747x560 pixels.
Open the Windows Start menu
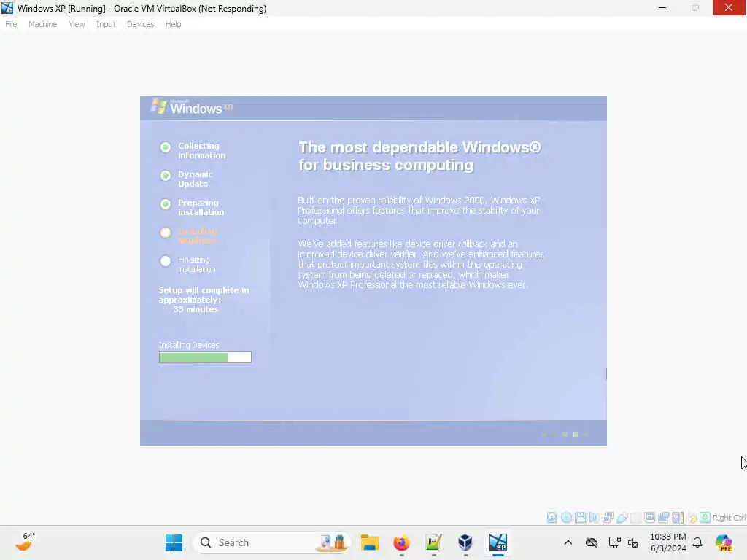(x=174, y=542)
